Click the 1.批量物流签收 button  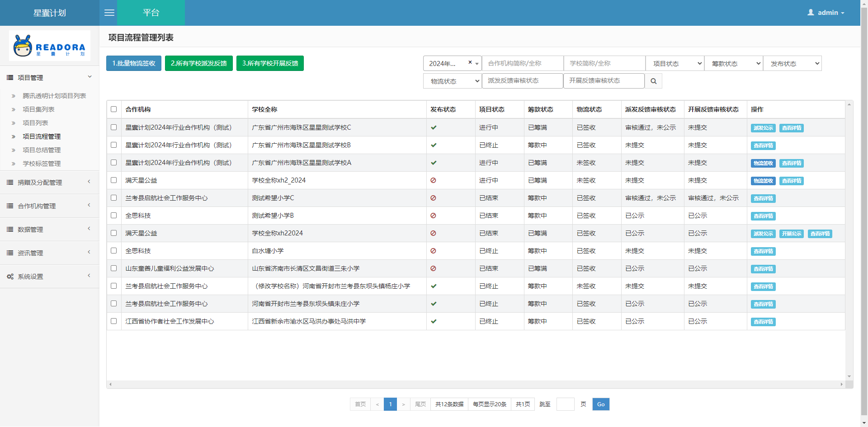[x=134, y=63]
